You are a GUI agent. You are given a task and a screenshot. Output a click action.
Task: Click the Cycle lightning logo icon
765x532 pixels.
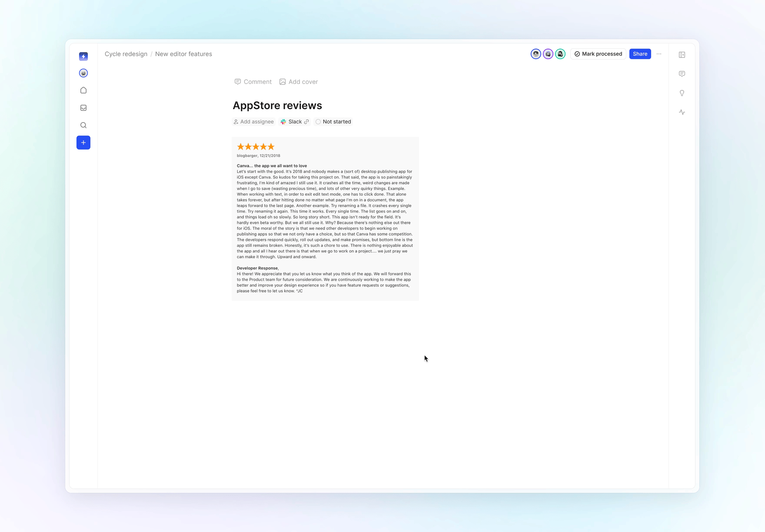[x=83, y=56]
